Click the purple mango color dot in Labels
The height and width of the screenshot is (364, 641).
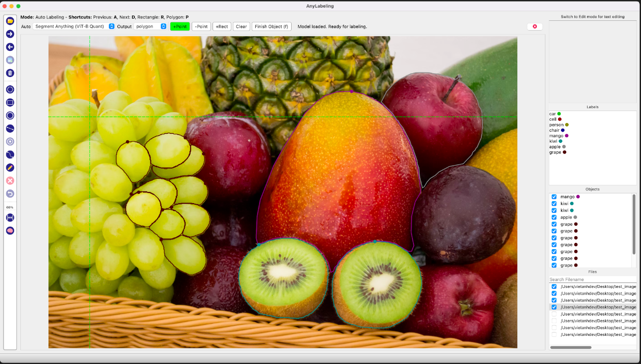tap(566, 136)
